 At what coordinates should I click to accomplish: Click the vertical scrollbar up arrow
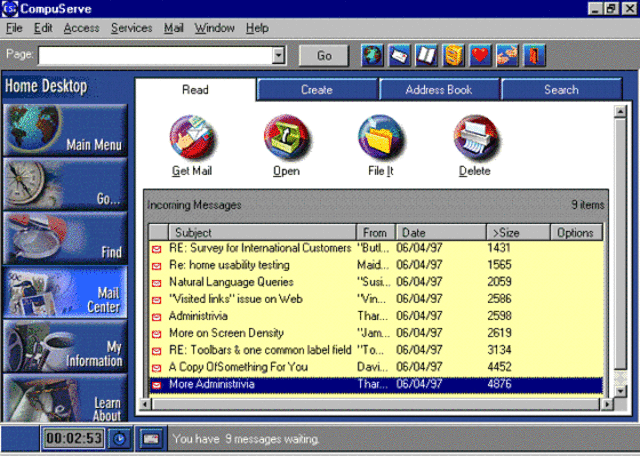click(x=620, y=111)
